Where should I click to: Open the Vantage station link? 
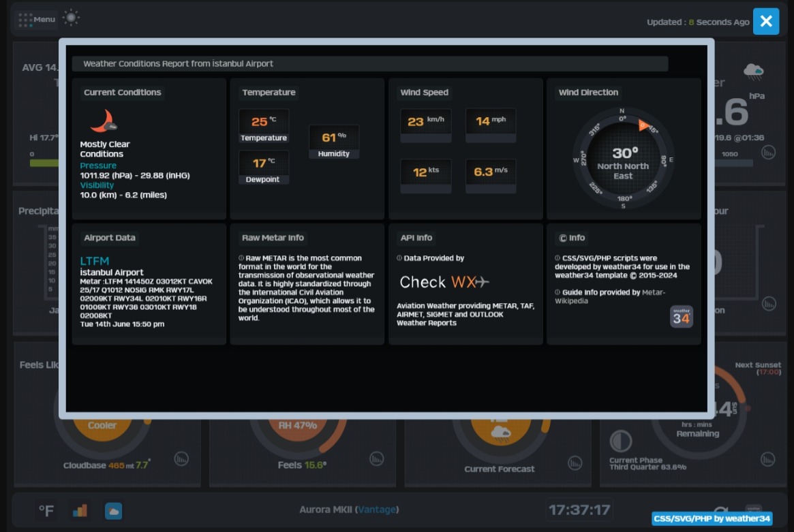pos(377,510)
